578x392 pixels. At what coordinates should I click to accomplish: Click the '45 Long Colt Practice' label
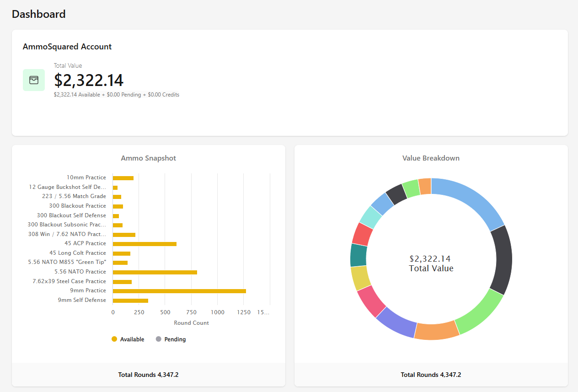click(x=78, y=253)
